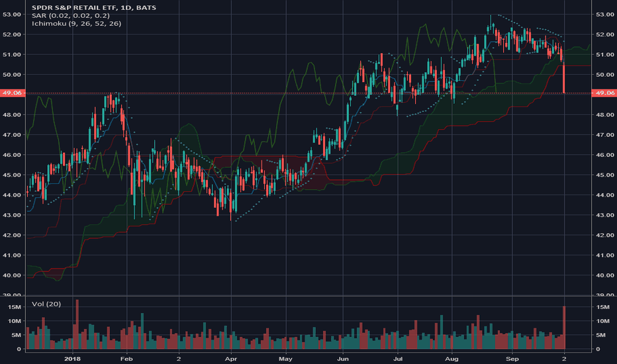
Task: Click the 45.00 label on right price axis
Action: (605, 175)
